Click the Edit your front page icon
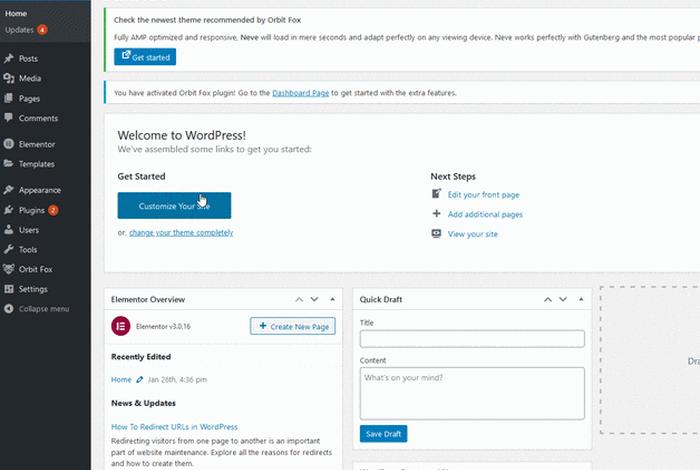This screenshot has width=700, height=470. [x=436, y=194]
